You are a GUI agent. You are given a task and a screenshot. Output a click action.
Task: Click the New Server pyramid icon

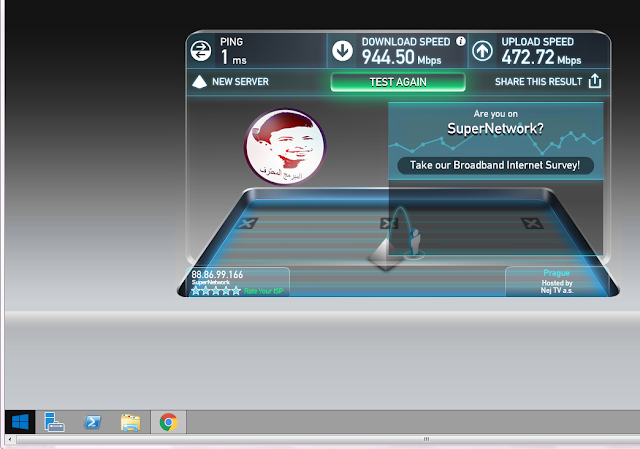pos(199,82)
